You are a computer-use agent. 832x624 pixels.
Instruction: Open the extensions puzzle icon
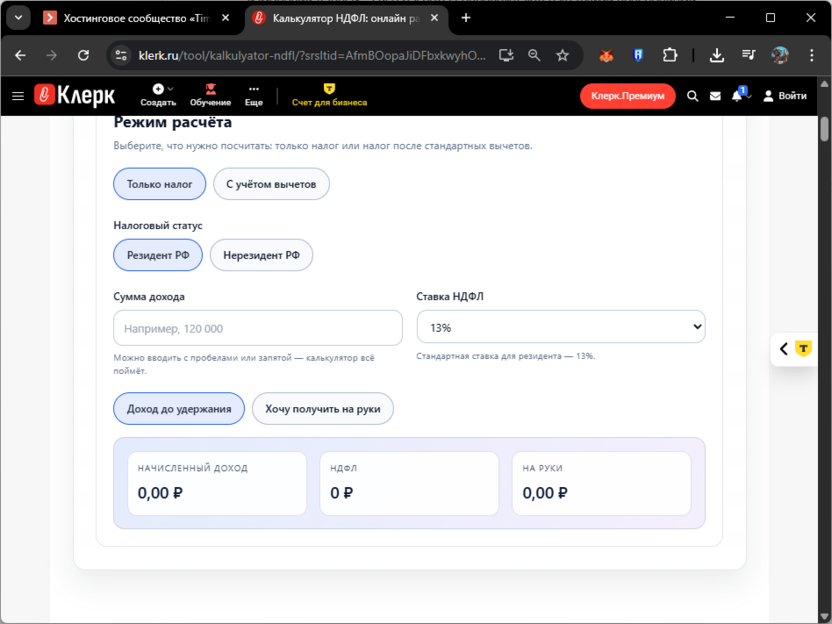tap(670, 55)
